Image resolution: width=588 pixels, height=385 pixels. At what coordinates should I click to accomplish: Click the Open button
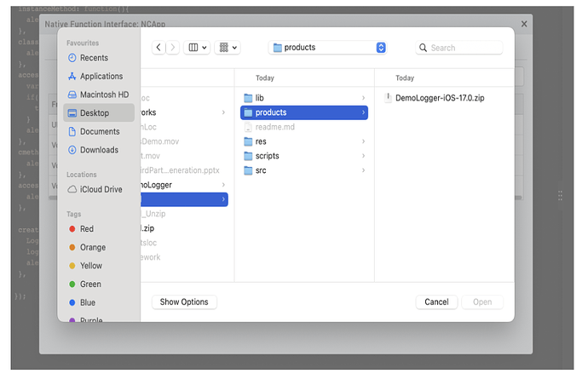482,302
